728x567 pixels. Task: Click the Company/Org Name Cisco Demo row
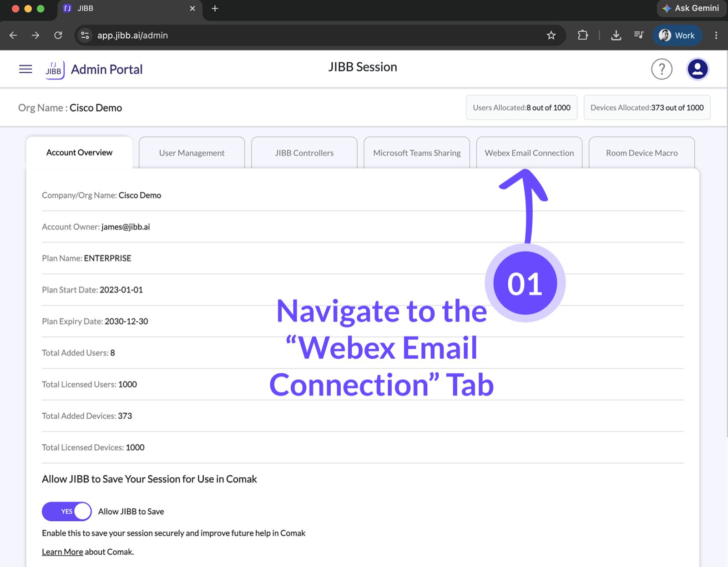pyautogui.click(x=363, y=195)
